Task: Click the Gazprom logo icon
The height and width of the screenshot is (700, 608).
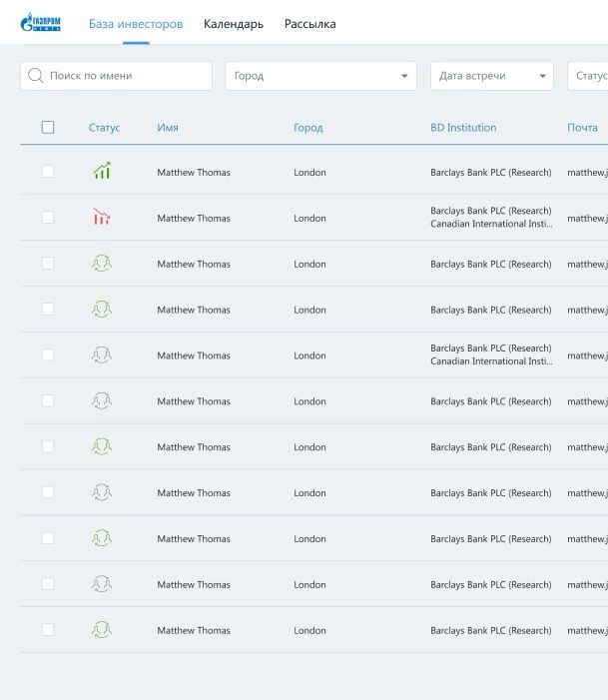Action: click(x=41, y=22)
